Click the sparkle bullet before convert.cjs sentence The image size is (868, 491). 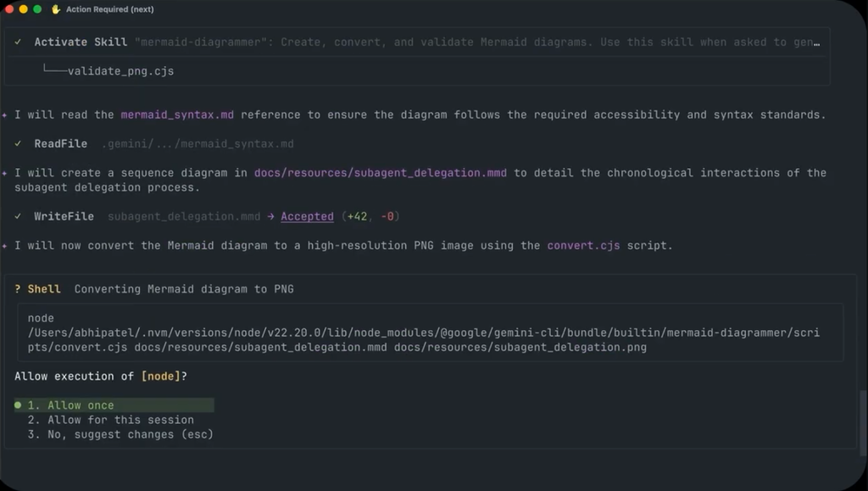click(x=4, y=246)
